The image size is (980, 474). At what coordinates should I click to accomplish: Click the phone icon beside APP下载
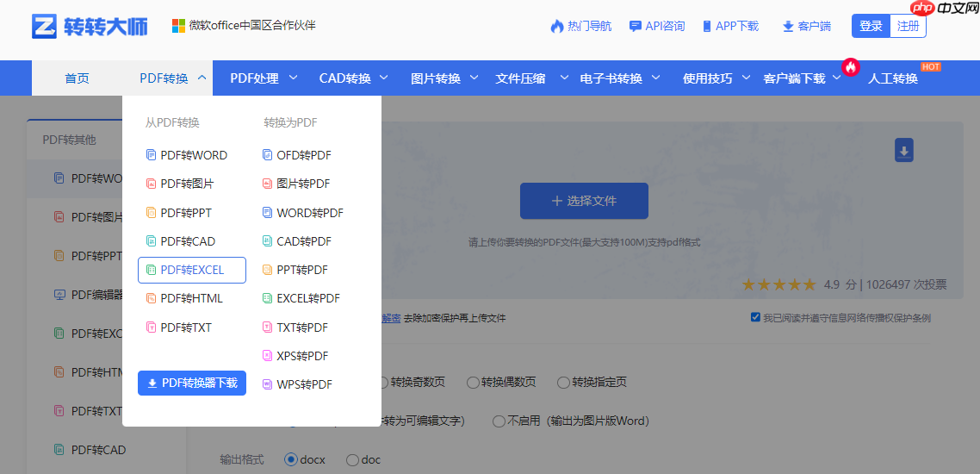(x=707, y=26)
